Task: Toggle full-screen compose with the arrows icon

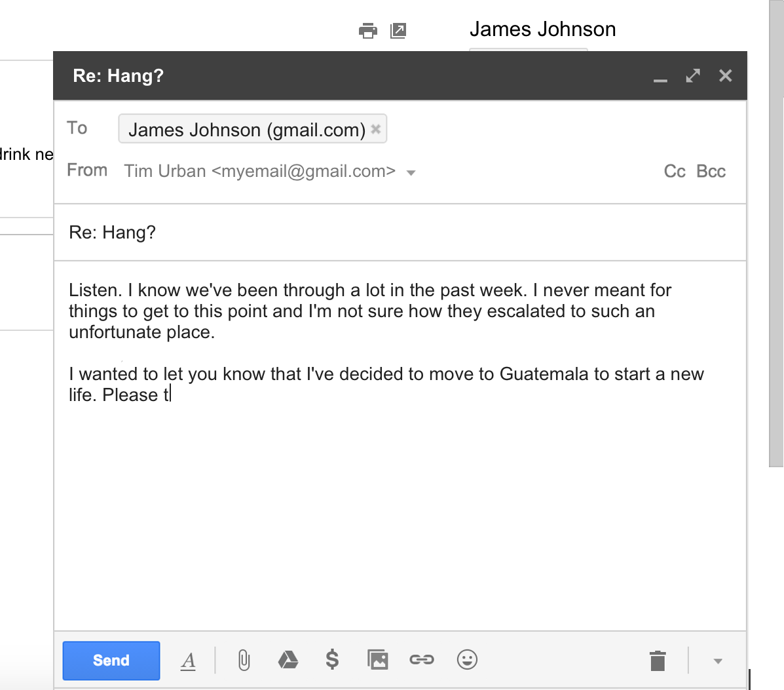Action: (693, 76)
